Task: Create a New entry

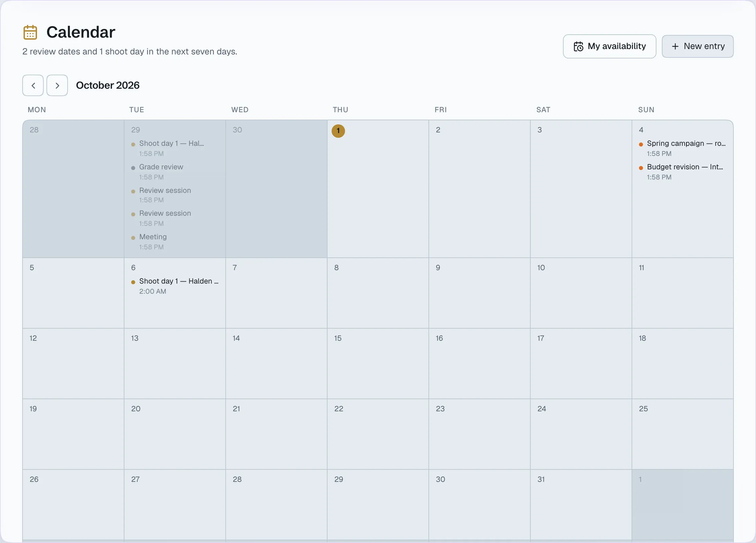Action: click(x=697, y=46)
